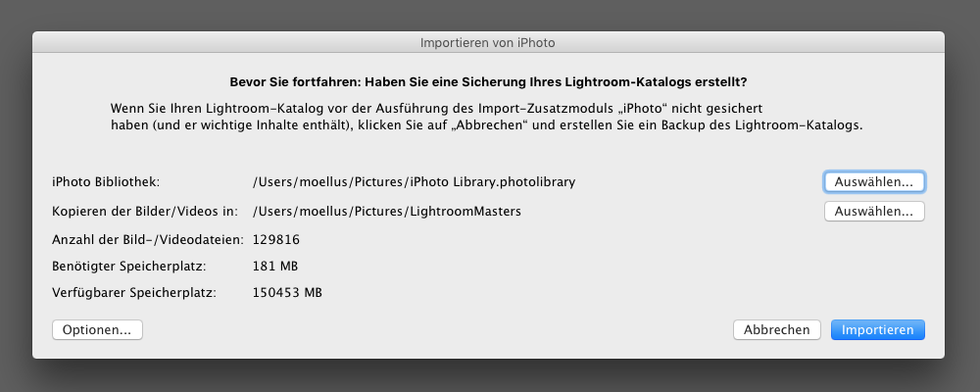Cancel the import with Abbrechen
Viewport: 980px width, 392px height.
click(x=777, y=330)
